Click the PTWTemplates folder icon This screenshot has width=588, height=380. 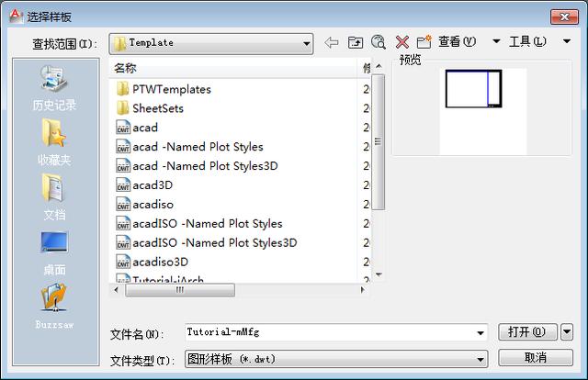pyautogui.click(x=123, y=89)
